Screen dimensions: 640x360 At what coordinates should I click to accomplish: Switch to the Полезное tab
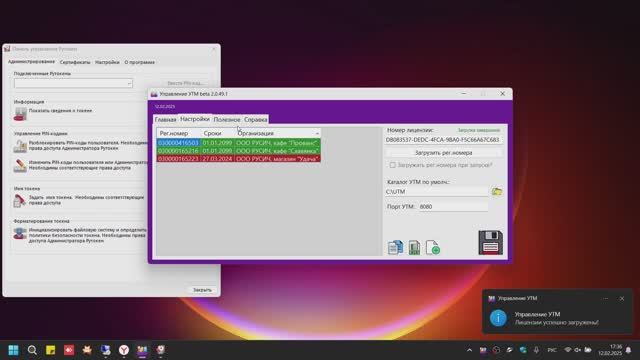pyautogui.click(x=227, y=120)
